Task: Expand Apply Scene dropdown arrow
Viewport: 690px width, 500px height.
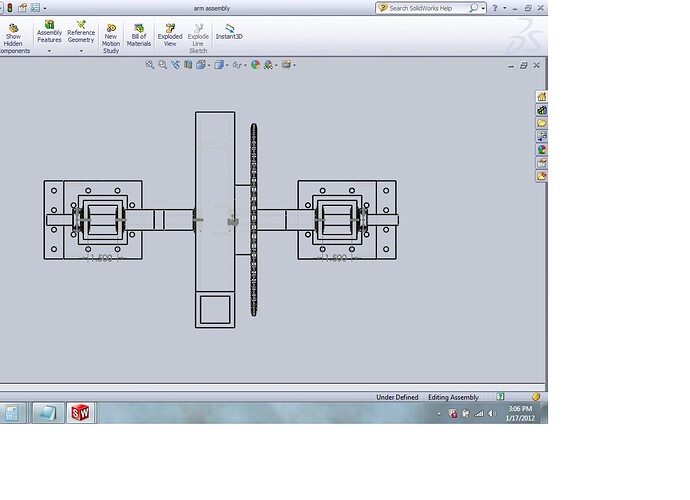Action: tap(276, 65)
